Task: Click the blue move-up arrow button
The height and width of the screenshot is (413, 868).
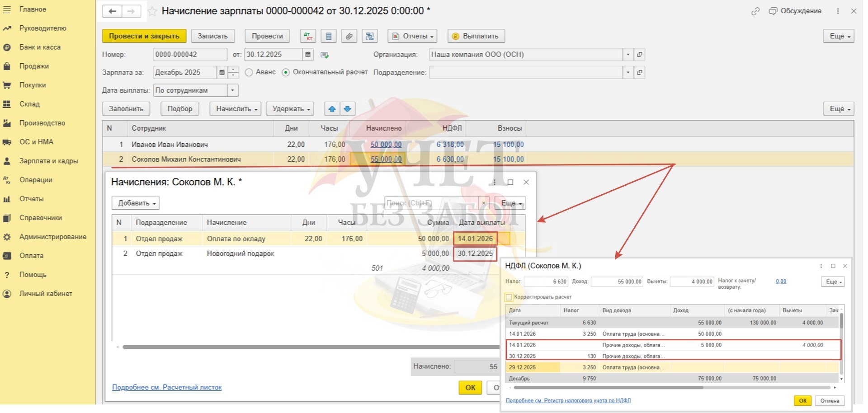Action: coord(332,109)
